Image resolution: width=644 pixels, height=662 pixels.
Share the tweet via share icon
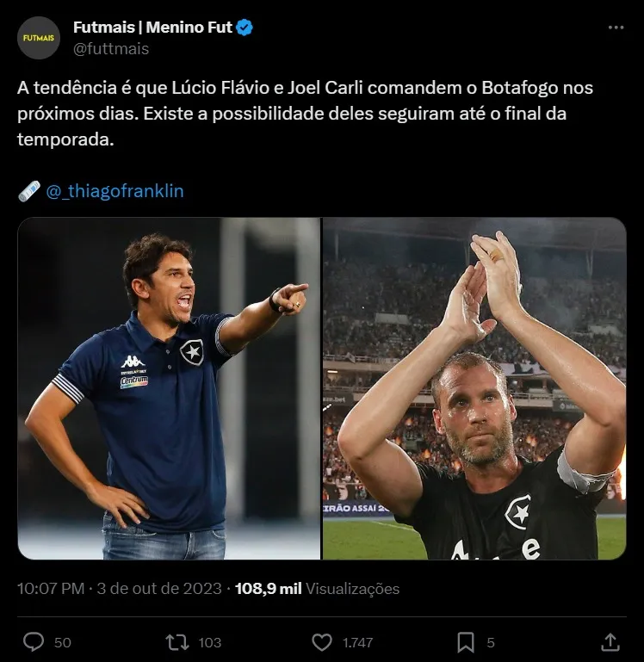tap(610, 641)
